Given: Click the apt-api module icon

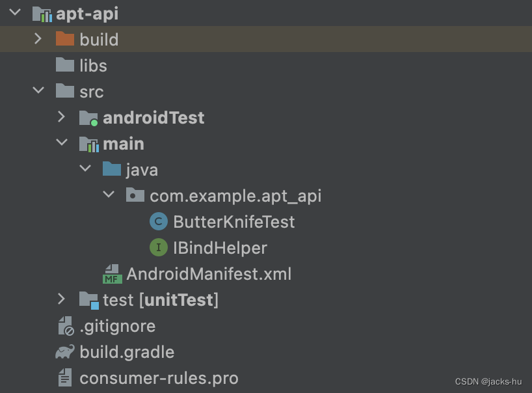Looking at the screenshot, I should coord(42,14).
